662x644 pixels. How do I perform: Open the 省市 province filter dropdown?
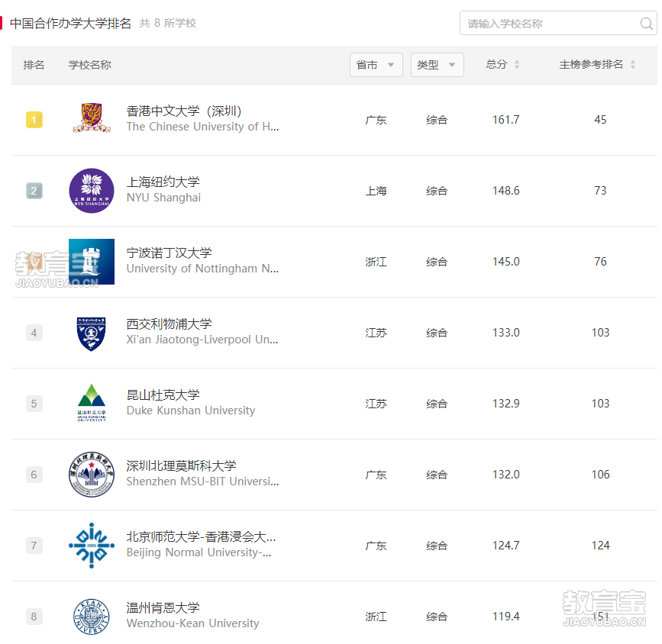[x=376, y=65]
